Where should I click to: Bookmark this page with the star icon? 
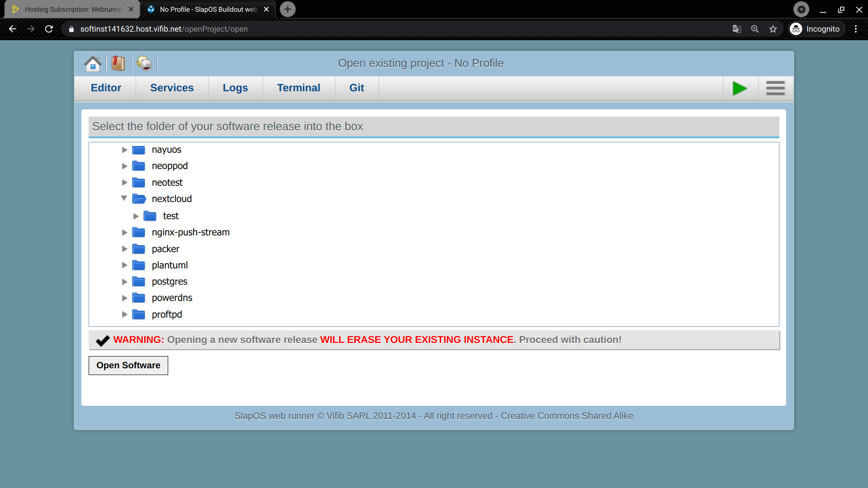coord(773,29)
